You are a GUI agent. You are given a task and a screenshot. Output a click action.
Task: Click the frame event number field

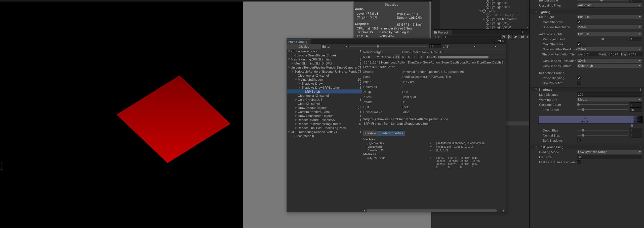435,46
